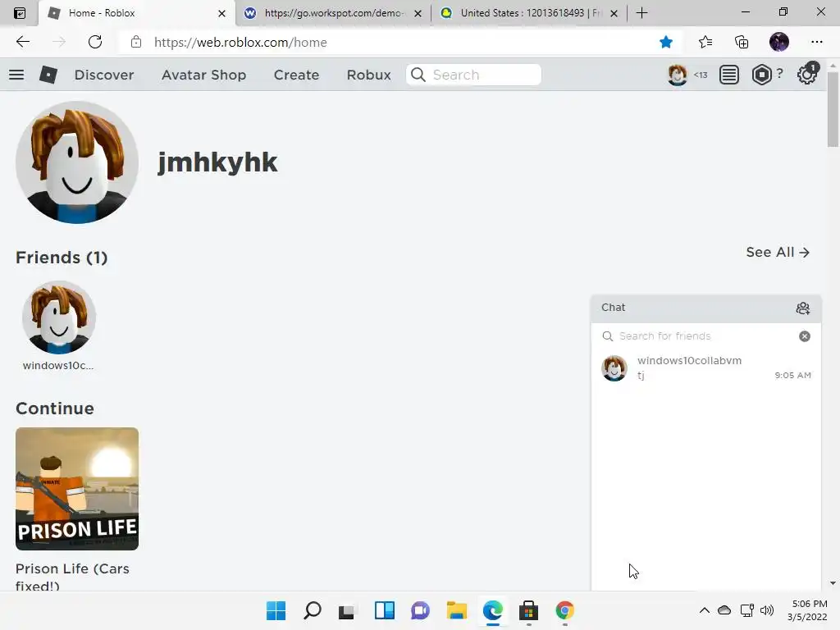
Task: Click the magnifier icon in chat search
Action: point(608,336)
